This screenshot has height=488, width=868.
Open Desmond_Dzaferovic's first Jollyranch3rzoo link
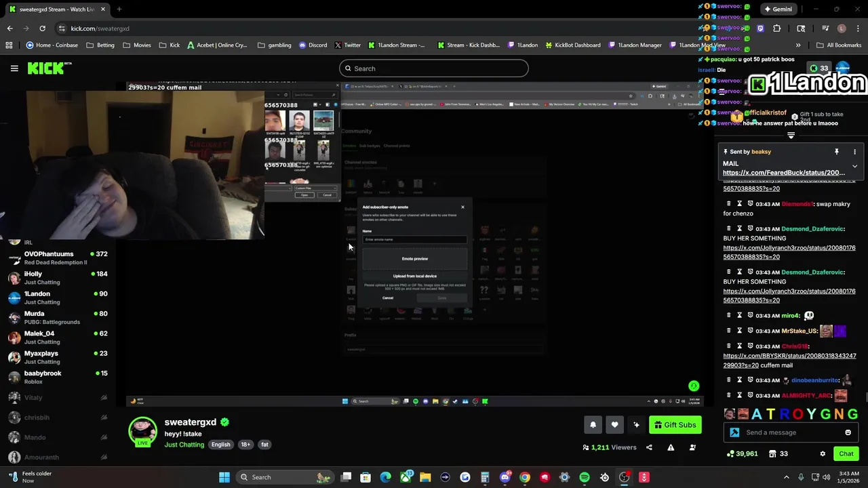[789, 252]
